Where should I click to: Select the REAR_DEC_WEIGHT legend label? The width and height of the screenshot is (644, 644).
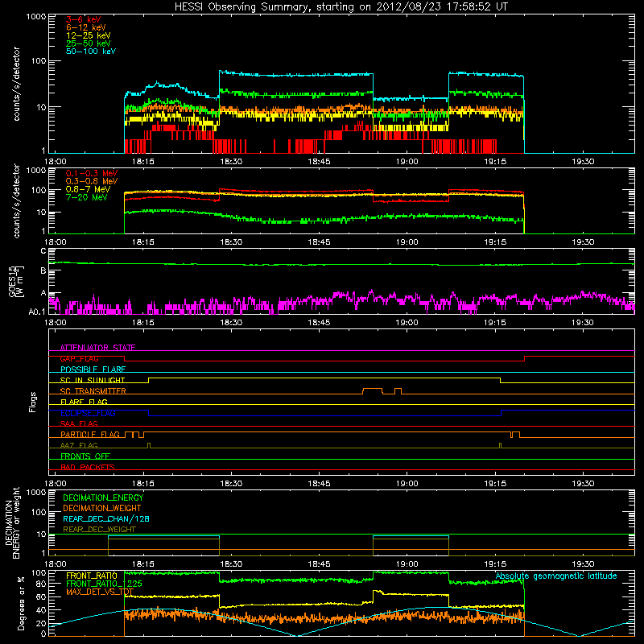(x=99, y=530)
